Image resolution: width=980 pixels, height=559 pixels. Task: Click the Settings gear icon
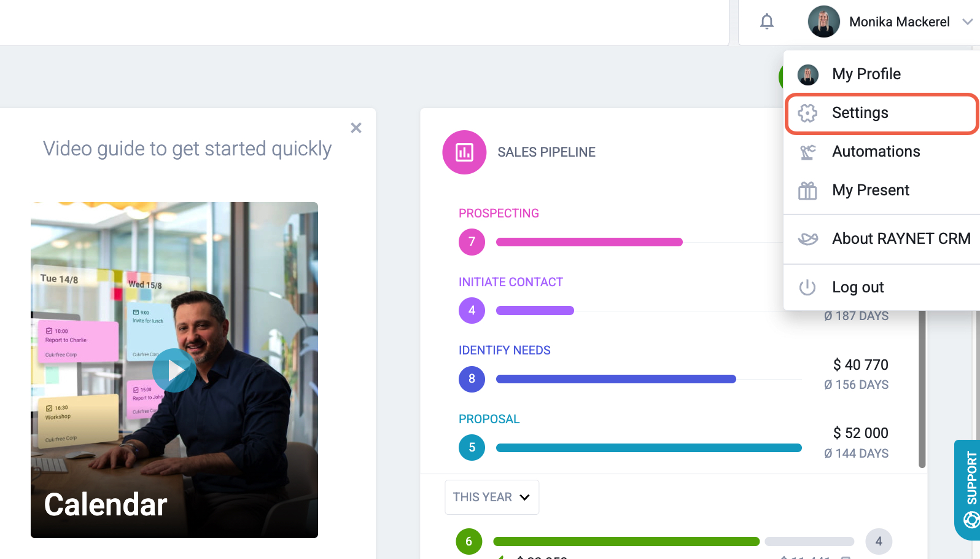[x=807, y=113]
